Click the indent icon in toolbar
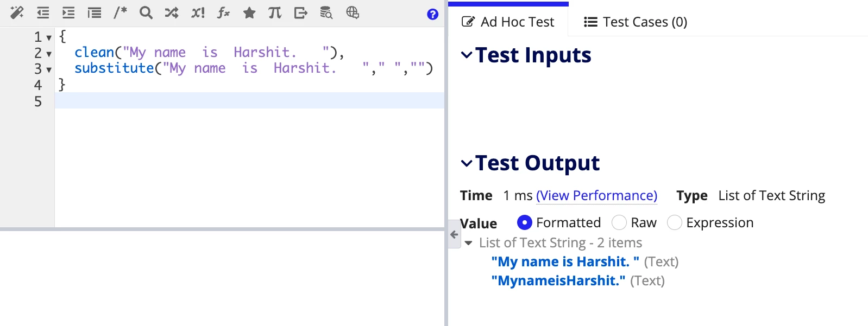The image size is (868, 326). [x=68, y=12]
